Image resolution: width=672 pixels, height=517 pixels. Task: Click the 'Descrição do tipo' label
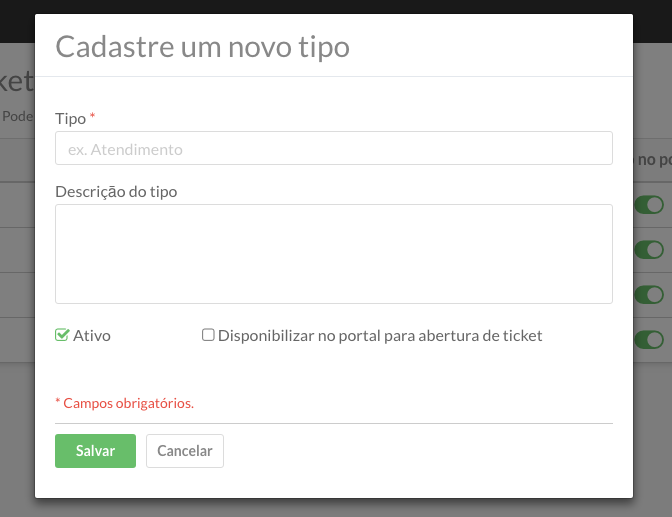pos(116,192)
